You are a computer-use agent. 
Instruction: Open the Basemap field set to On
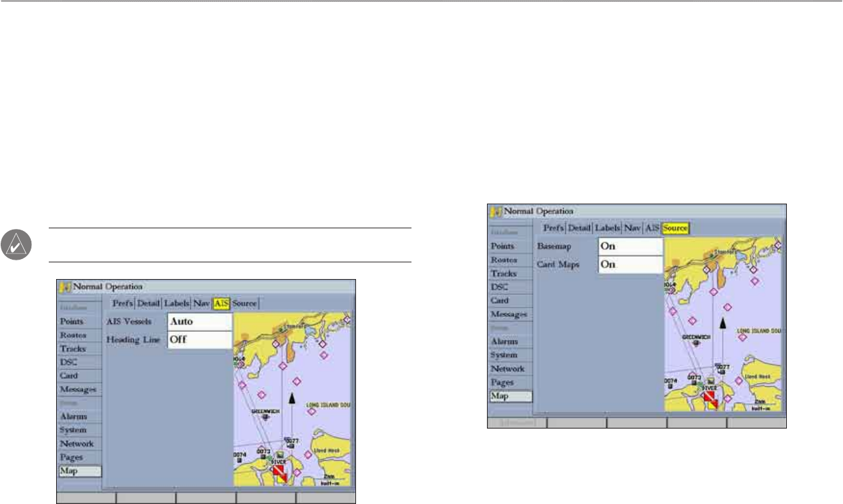click(x=630, y=246)
